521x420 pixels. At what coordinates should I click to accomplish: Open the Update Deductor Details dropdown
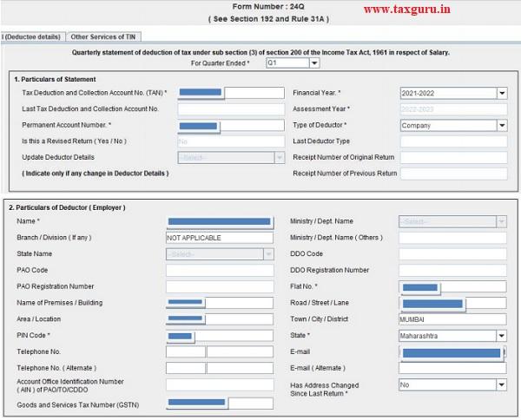[x=280, y=157]
